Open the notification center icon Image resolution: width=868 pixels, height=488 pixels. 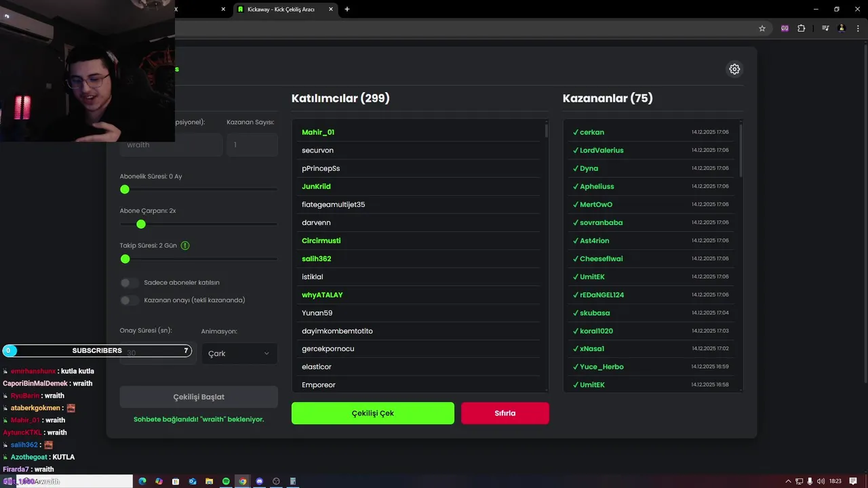(853, 481)
